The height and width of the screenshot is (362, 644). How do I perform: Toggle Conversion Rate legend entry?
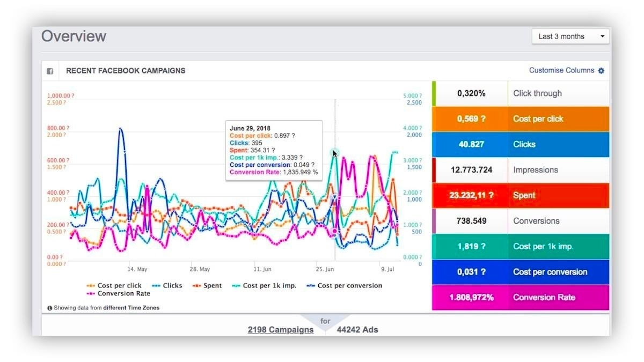pos(118,294)
